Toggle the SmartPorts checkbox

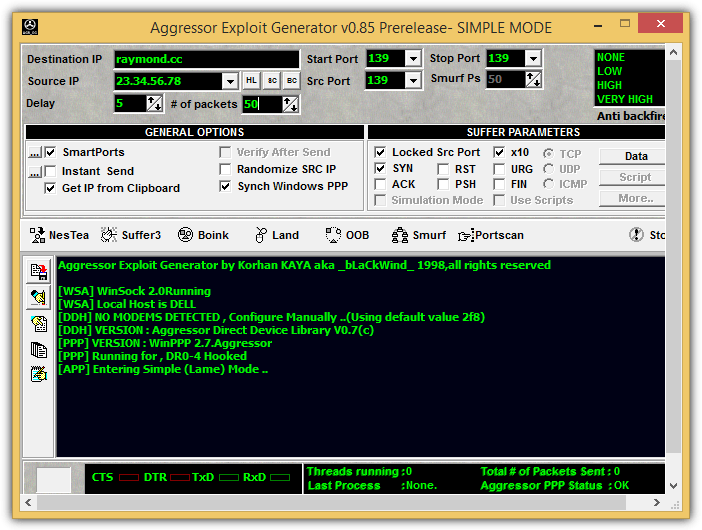click(x=50, y=152)
